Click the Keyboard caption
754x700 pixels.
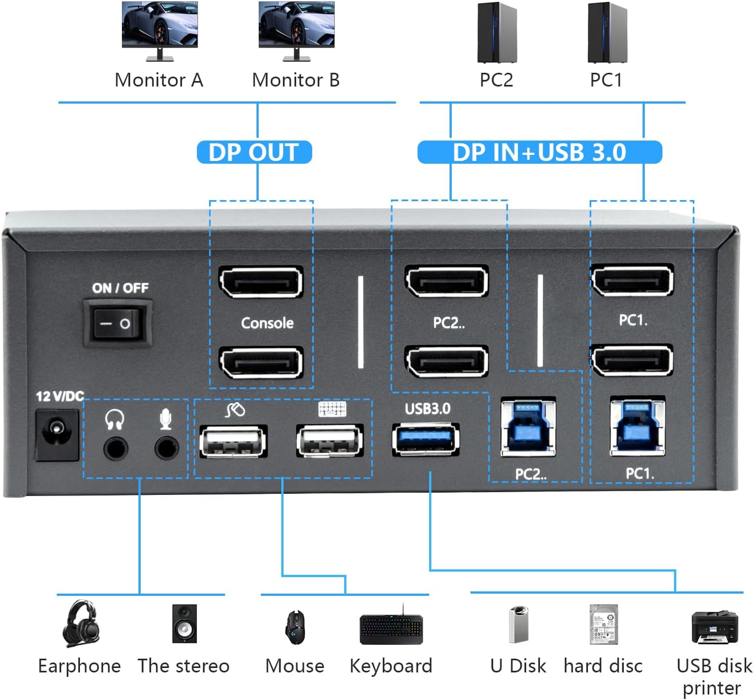tap(391, 666)
